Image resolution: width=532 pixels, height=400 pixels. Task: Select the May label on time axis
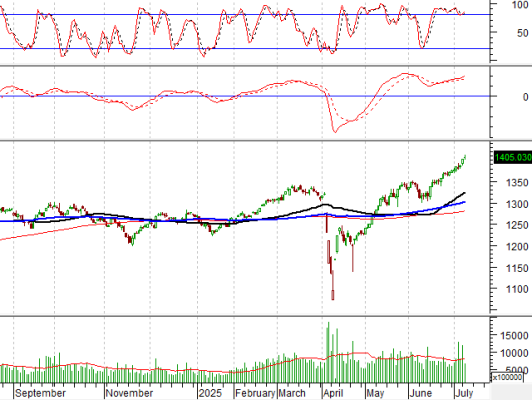coord(375,393)
